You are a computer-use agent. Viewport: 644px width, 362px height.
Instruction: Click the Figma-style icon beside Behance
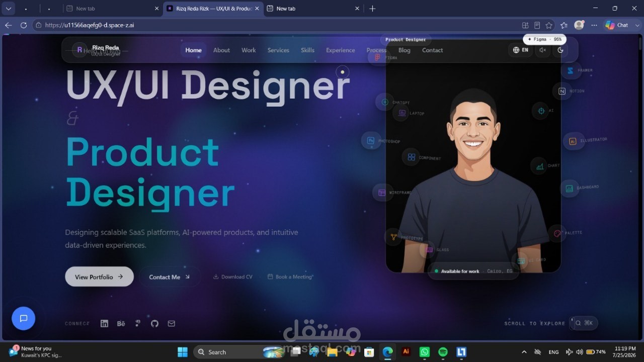tap(138, 323)
